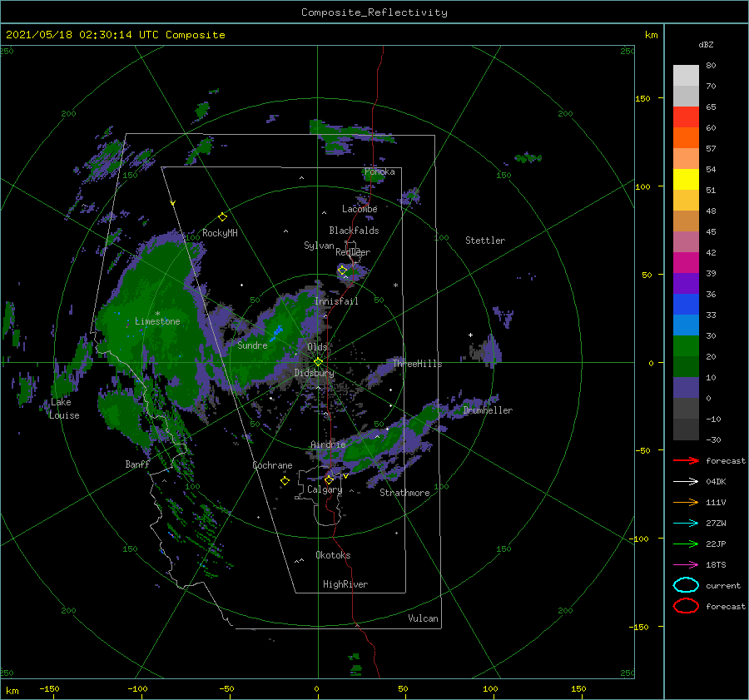749x700 pixels.
Task: Click the Vulcan city label
Action: [424, 618]
